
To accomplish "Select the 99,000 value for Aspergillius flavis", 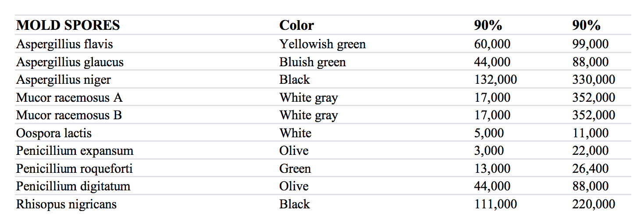I will click(x=590, y=44).
